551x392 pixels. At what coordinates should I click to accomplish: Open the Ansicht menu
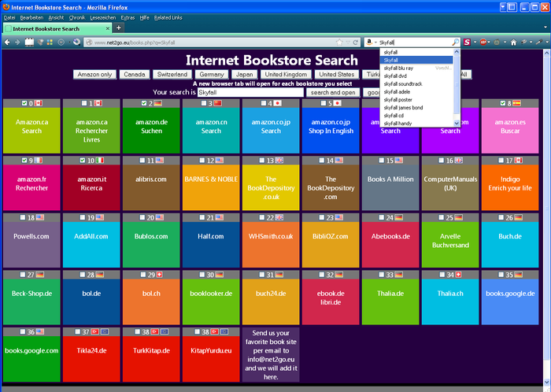[x=56, y=17]
